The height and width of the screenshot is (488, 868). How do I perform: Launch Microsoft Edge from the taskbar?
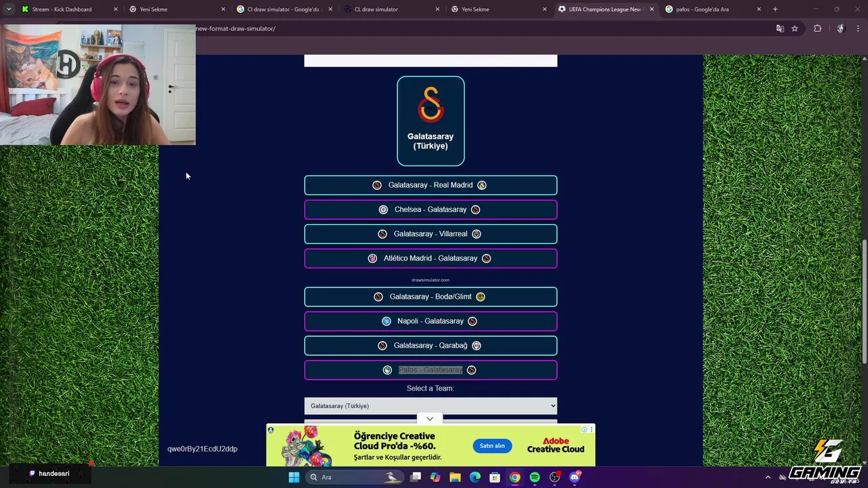[475, 477]
